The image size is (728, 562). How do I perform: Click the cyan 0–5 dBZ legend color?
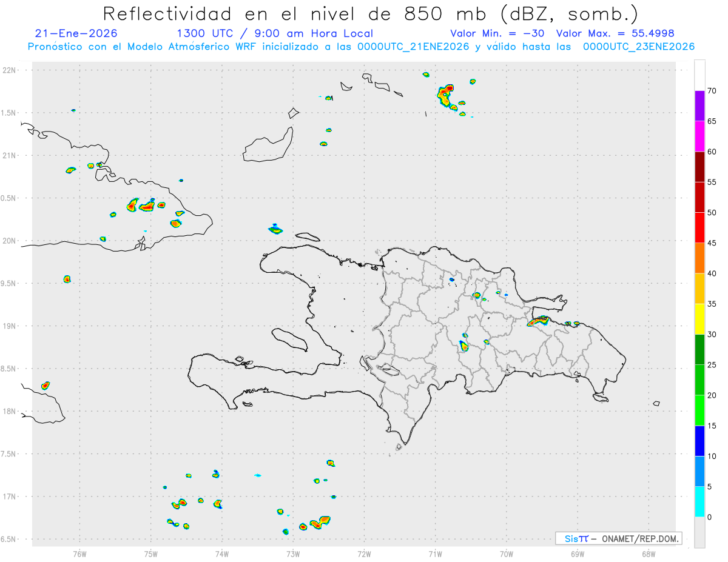coord(699,502)
